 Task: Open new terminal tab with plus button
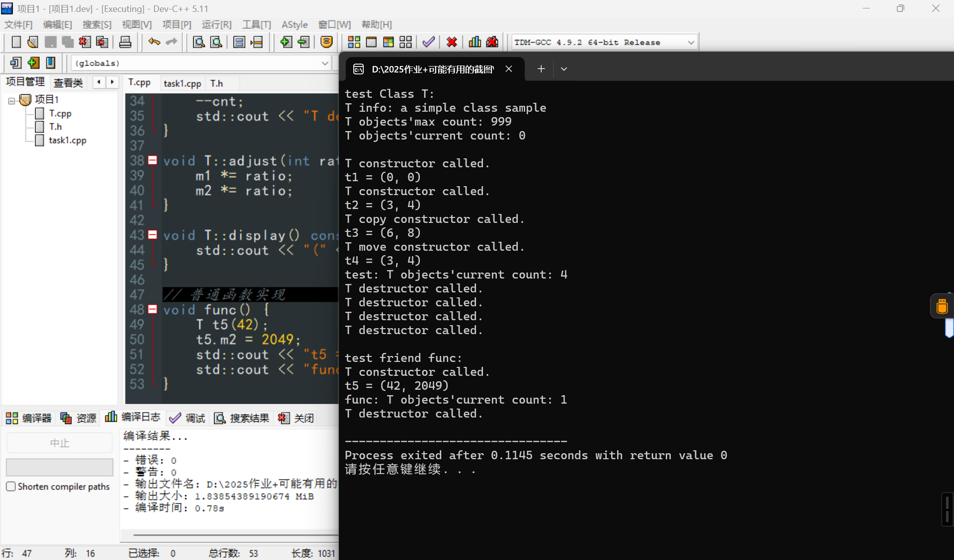click(x=541, y=69)
